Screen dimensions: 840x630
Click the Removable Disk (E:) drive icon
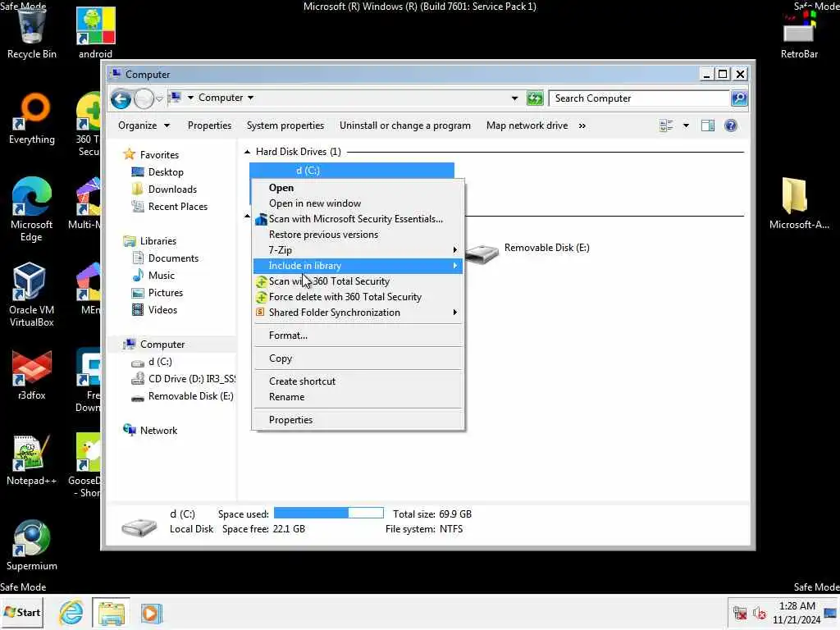pyautogui.click(x=482, y=253)
